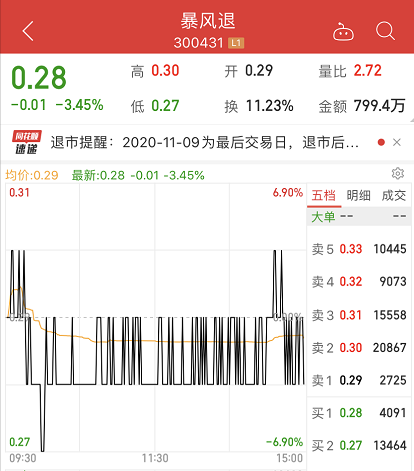Dismiss the delisting reminder banner
Screen dimensions: 414x471
397,143
